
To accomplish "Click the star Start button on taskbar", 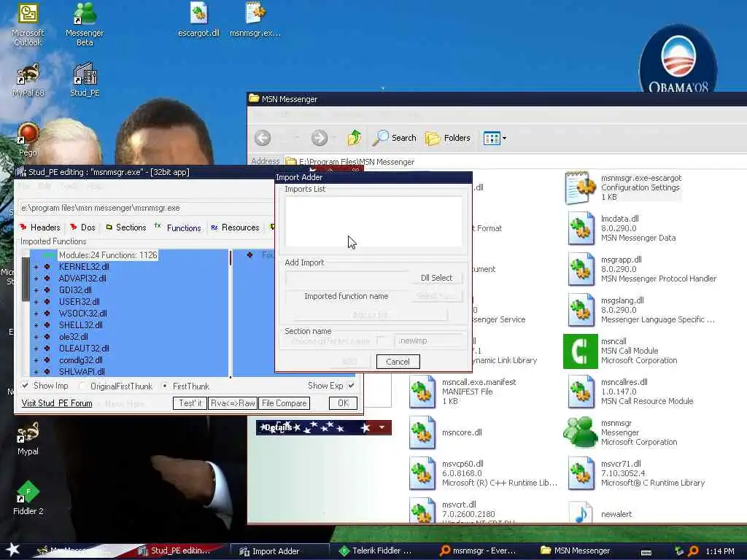I will tap(13, 550).
